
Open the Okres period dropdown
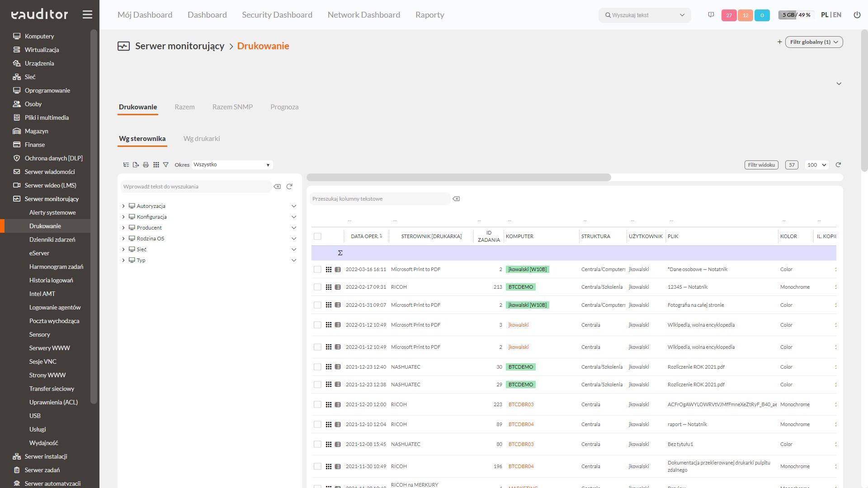[x=232, y=165]
